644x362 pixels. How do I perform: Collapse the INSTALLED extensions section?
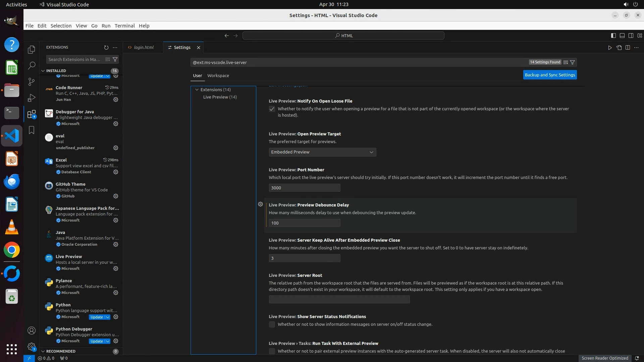coord(43,71)
